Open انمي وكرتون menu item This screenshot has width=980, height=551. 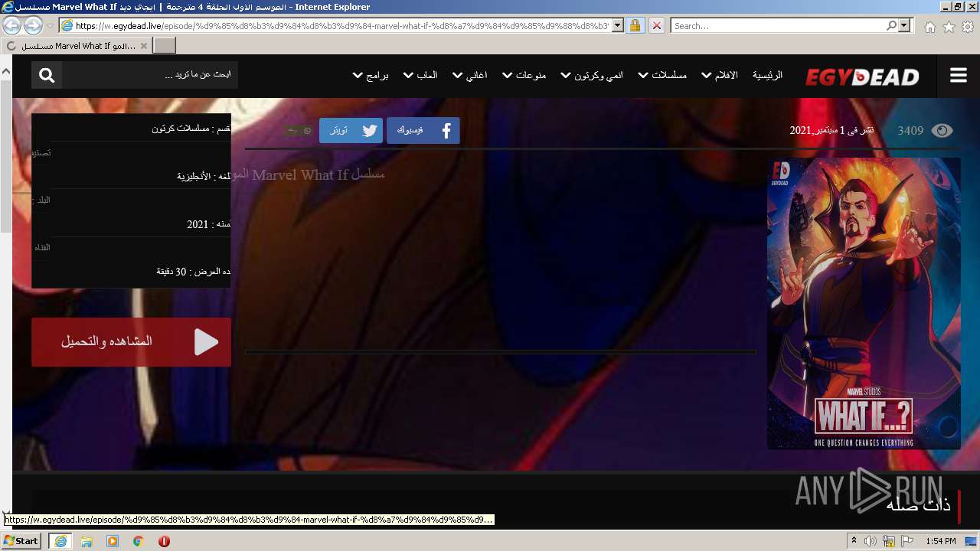[x=599, y=75]
